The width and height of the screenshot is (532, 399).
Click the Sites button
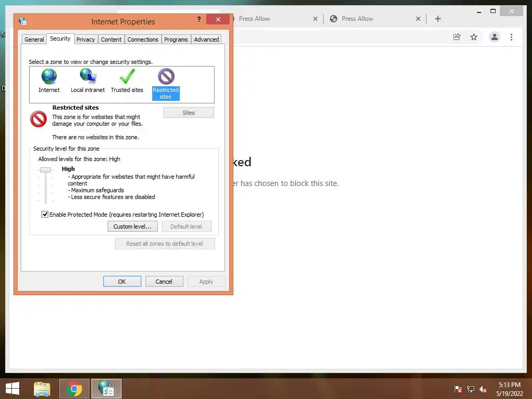tap(189, 113)
